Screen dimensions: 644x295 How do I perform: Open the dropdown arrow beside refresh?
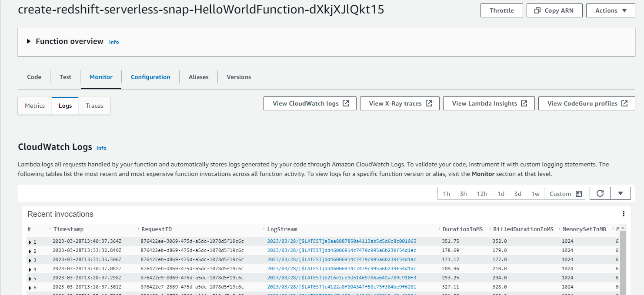(621, 194)
